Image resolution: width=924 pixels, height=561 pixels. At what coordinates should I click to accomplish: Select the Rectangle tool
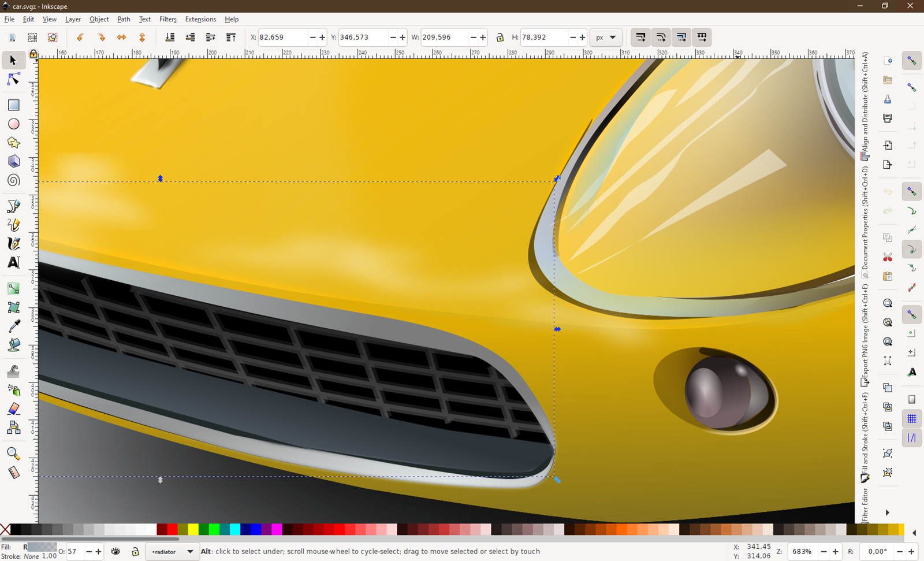point(13,105)
